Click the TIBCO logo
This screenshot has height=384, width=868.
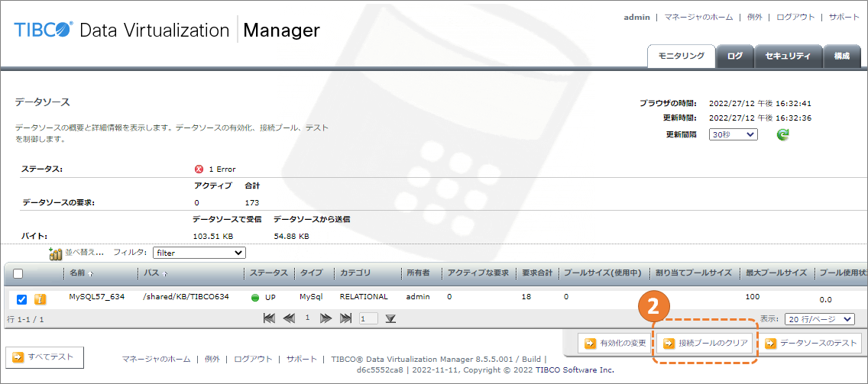tap(44, 30)
